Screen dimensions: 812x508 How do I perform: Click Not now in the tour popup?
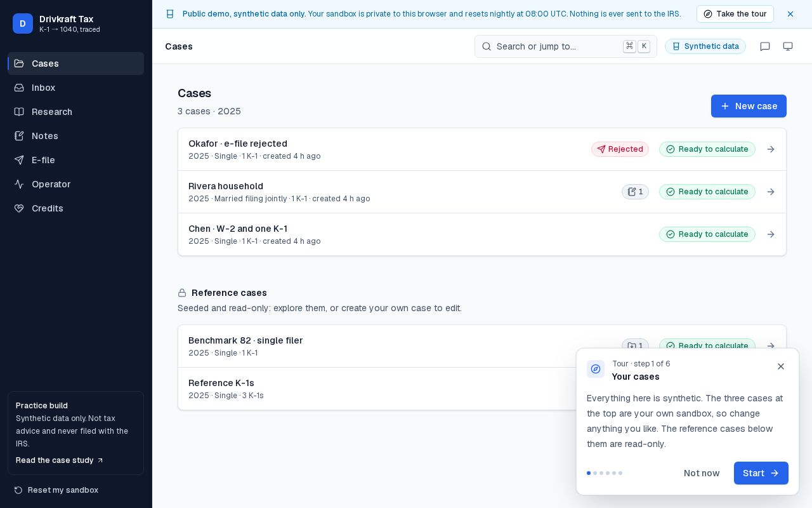point(702,473)
